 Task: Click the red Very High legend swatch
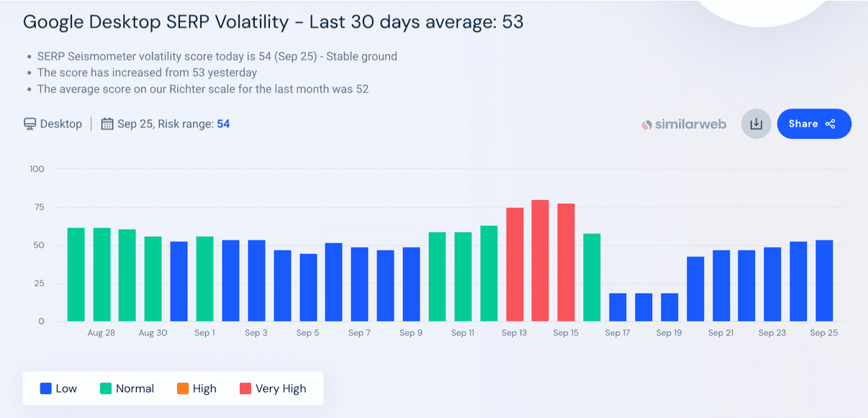tap(245, 389)
